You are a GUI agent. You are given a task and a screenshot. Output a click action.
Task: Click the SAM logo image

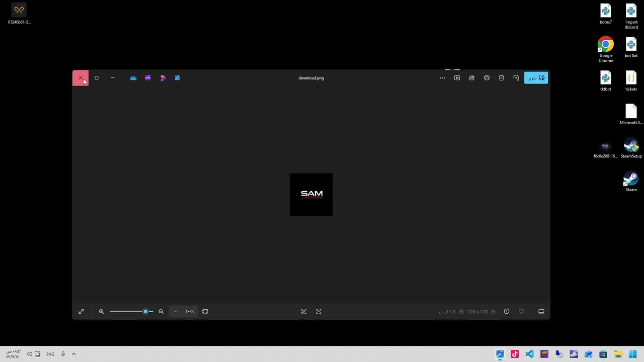click(x=311, y=195)
